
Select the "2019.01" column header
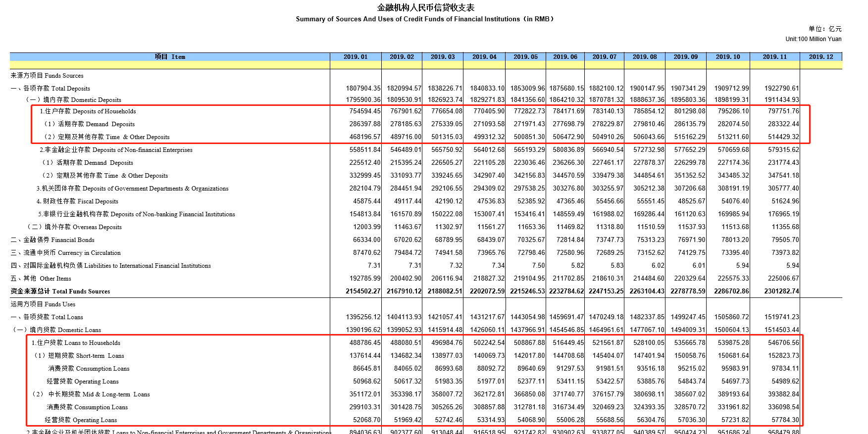click(356, 57)
